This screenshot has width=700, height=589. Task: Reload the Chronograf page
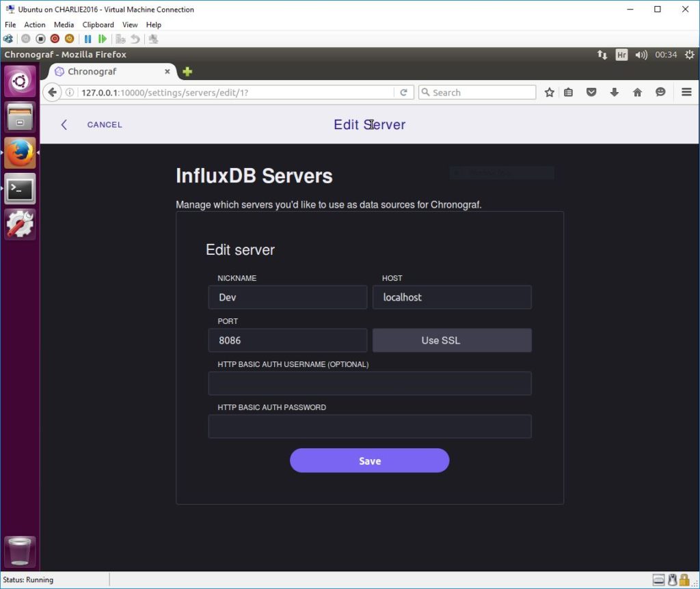[x=403, y=92]
